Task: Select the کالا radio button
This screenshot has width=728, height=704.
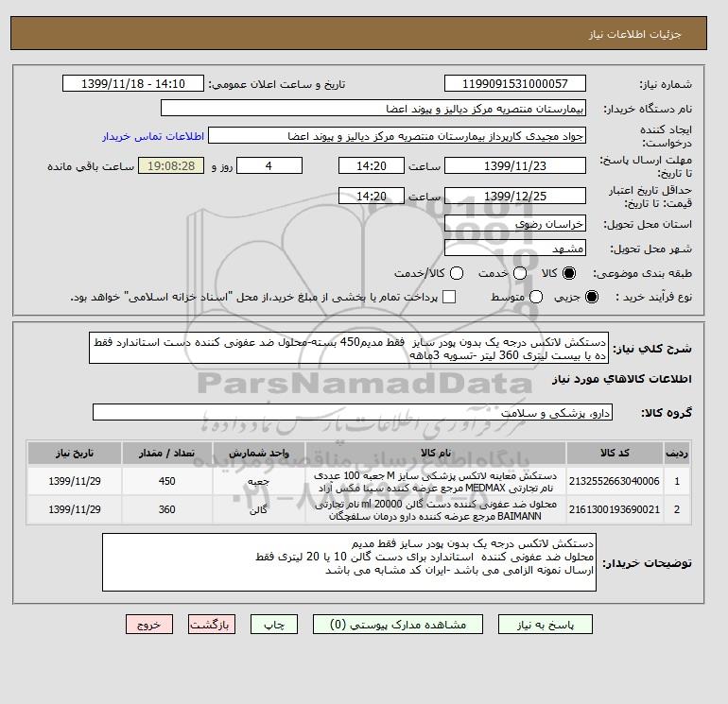Action: click(569, 273)
